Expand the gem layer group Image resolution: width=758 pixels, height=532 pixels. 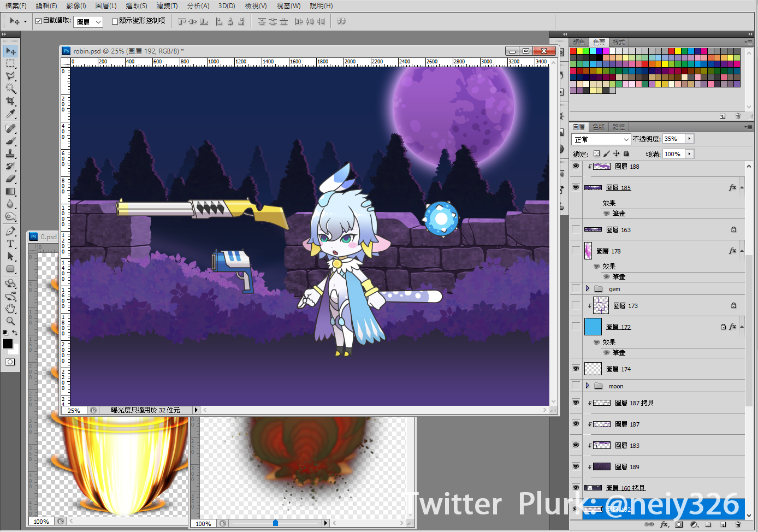(x=588, y=288)
